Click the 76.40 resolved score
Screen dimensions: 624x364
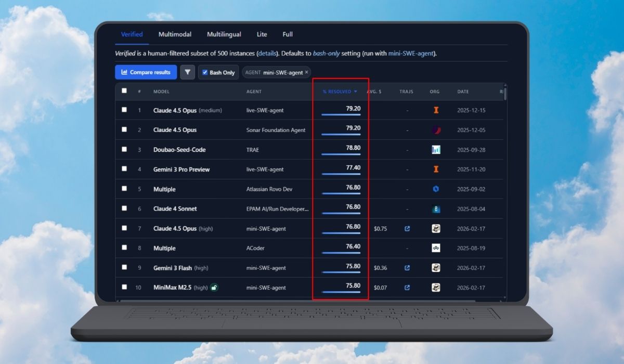[353, 246]
